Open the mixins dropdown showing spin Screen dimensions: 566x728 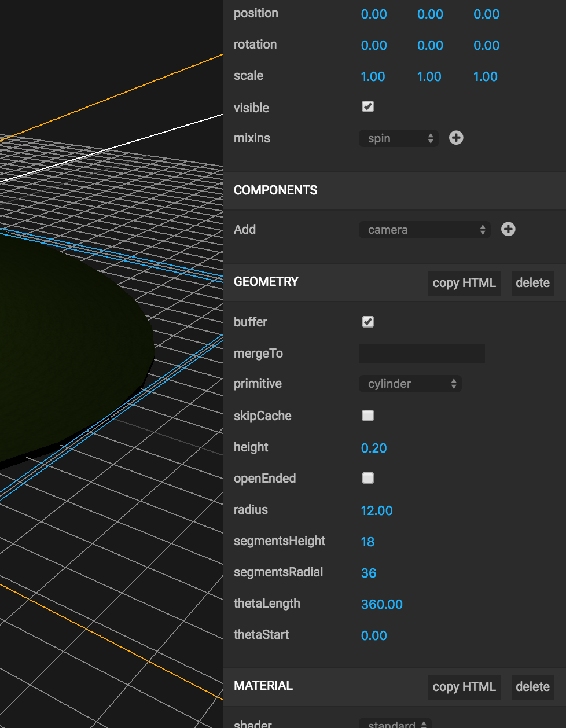(x=398, y=138)
